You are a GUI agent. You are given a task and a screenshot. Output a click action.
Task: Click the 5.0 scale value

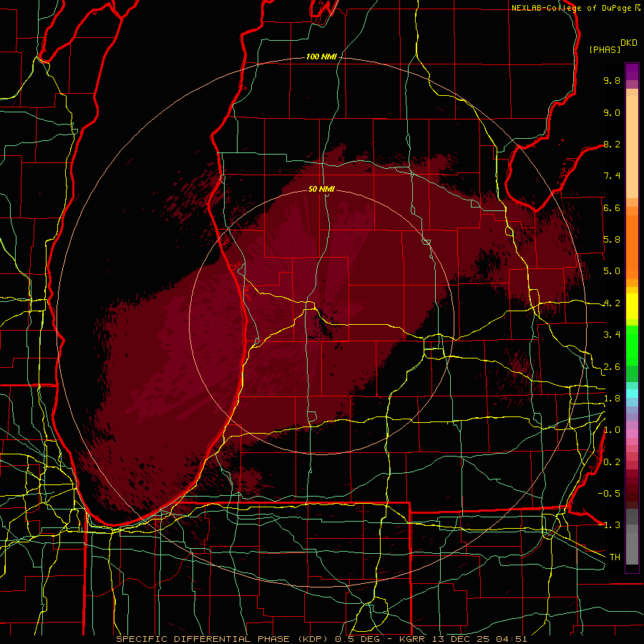click(x=612, y=271)
